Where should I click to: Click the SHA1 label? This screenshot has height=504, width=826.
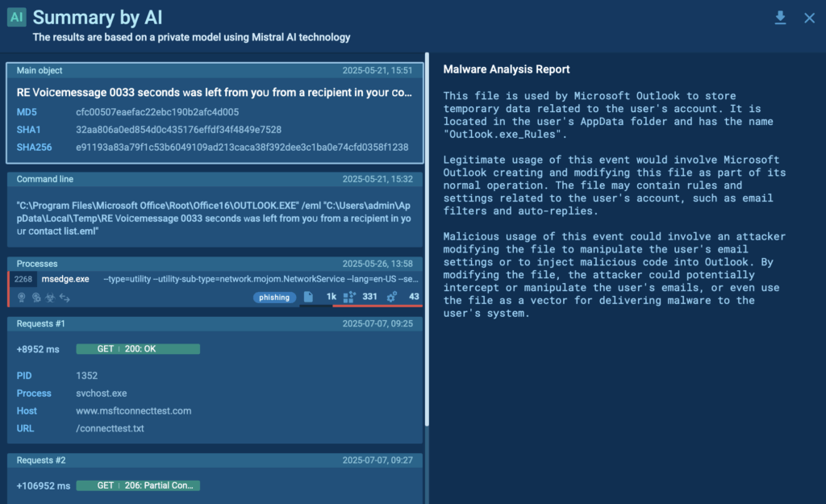point(28,130)
